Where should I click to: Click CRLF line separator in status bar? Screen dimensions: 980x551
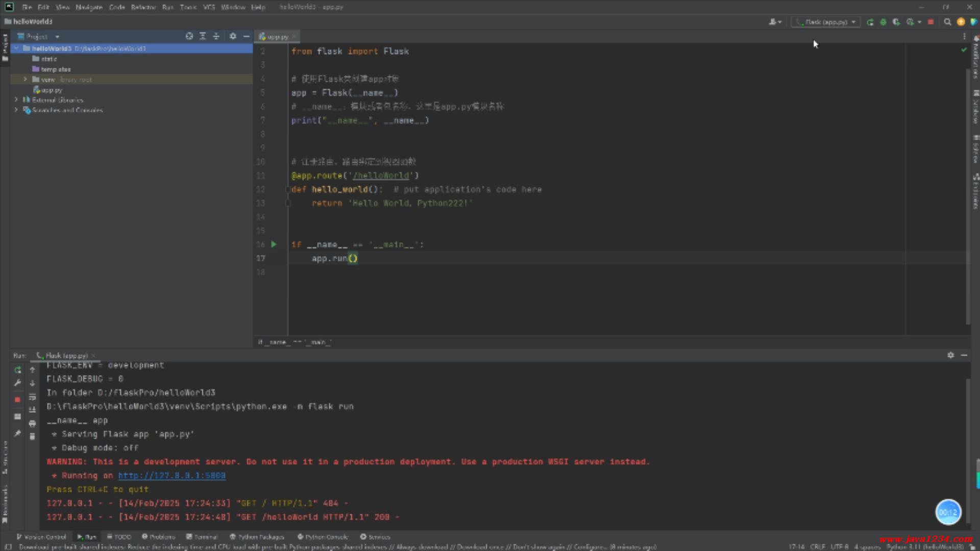[x=817, y=547]
